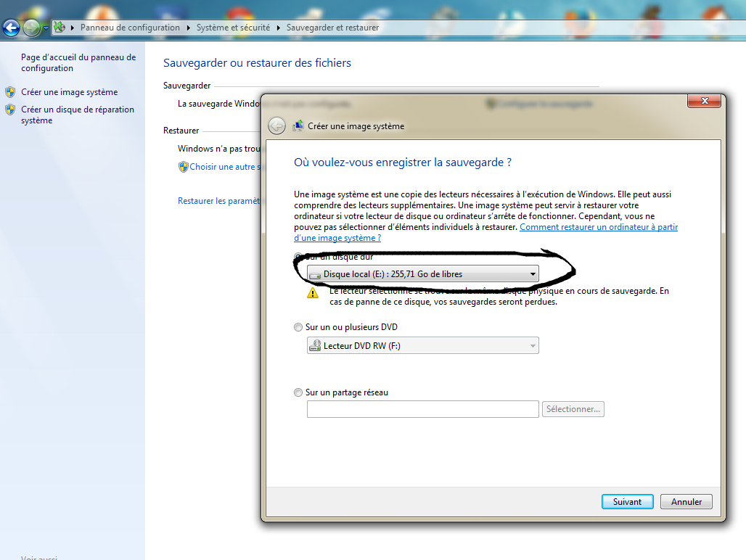746x560 pixels.
Task: Open Panneau de configuration breadcrumb
Action: coord(130,28)
